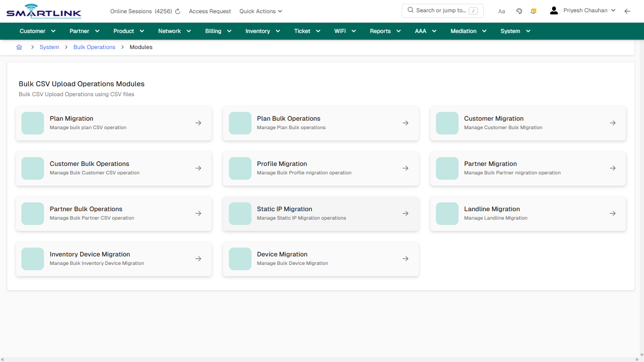The width and height of the screenshot is (644, 362).
Task: Open the notifications bell icon
Action: [x=533, y=11]
